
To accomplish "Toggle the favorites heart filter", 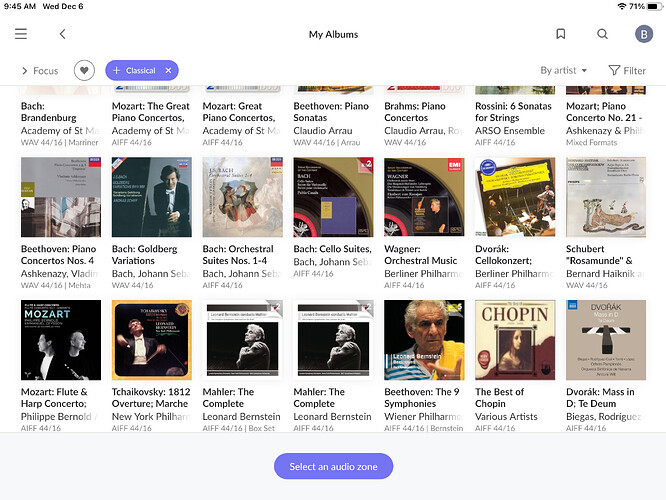I will click(84, 71).
